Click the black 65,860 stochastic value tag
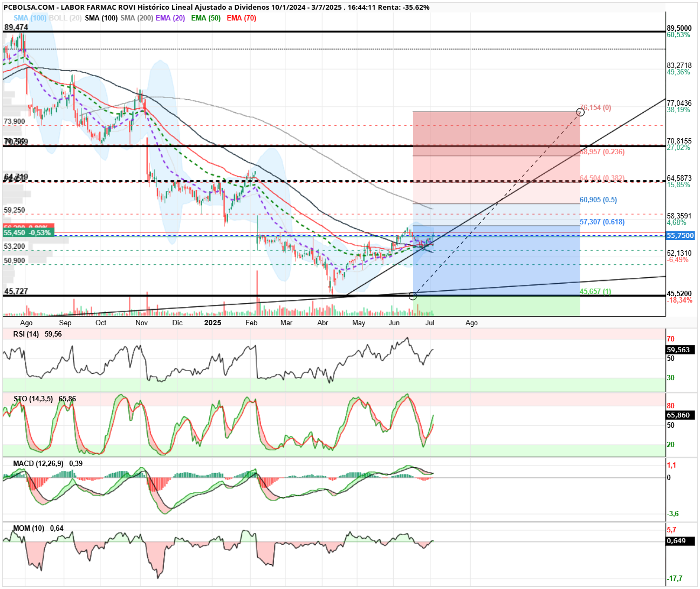The image size is (700, 589). coord(681,415)
